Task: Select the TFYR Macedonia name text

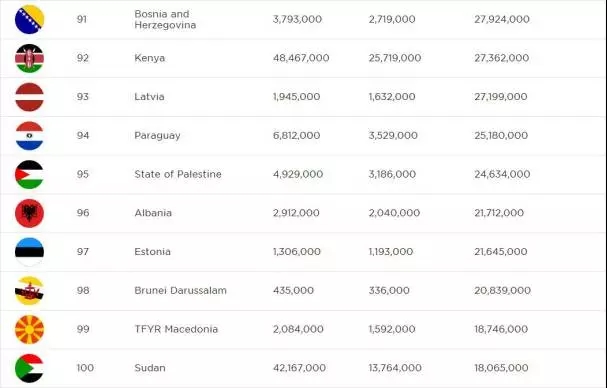Action: point(176,329)
